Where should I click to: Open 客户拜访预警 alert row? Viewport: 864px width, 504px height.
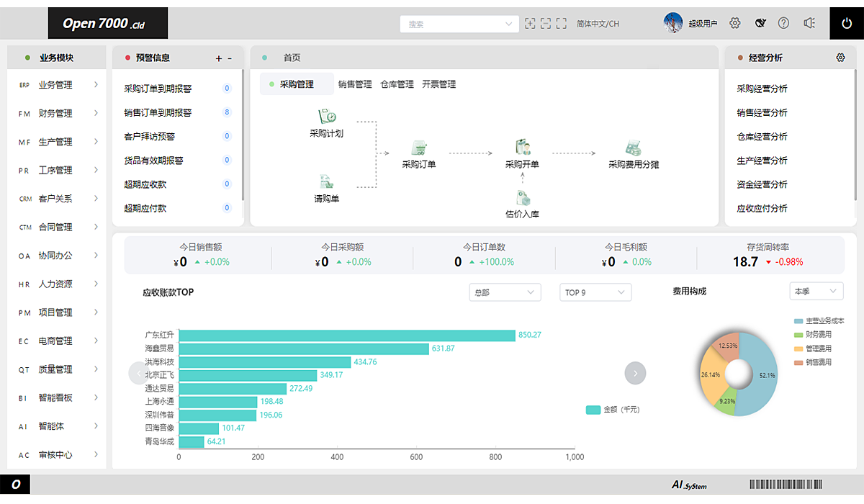coord(178,136)
